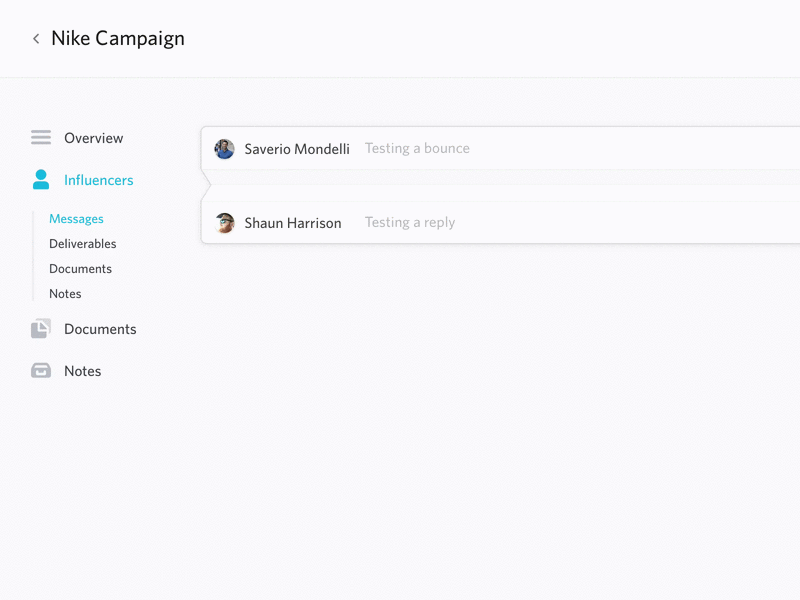This screenshot has height=600, width=800.
Task: Click the Documents pages icon in sidebar
Action: (41, 329)
